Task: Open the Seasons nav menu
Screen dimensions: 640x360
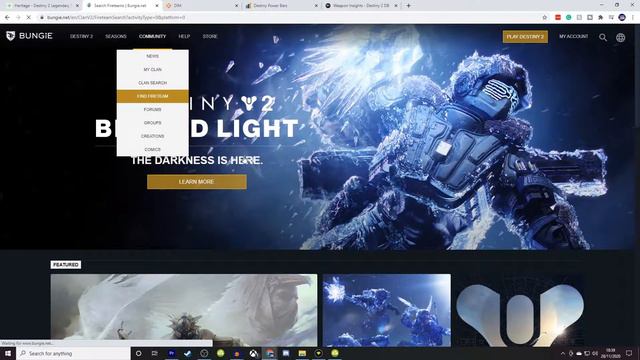Action: [x=116, y=36]
